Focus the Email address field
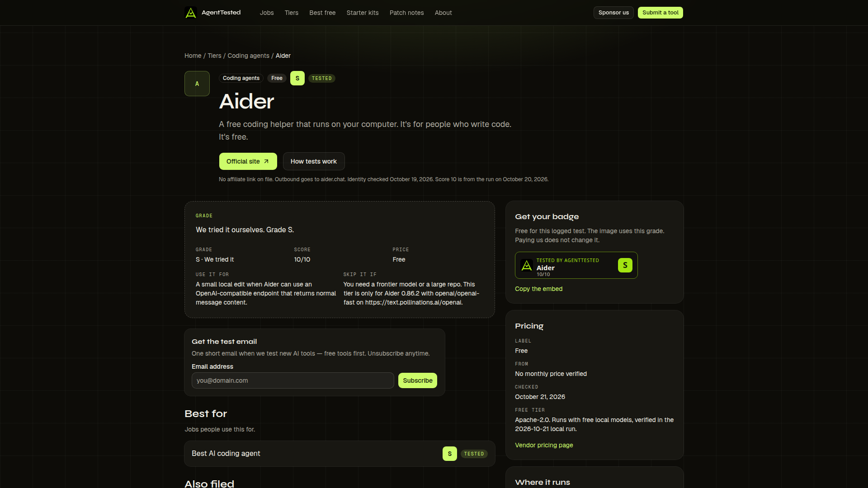The image size is (868, 488). (293, 380)
